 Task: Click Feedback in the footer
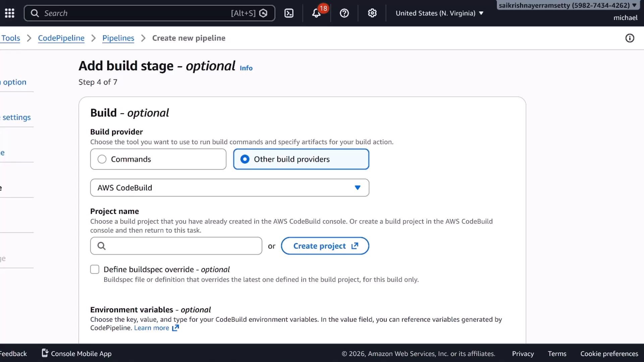(x=13, y=354)
